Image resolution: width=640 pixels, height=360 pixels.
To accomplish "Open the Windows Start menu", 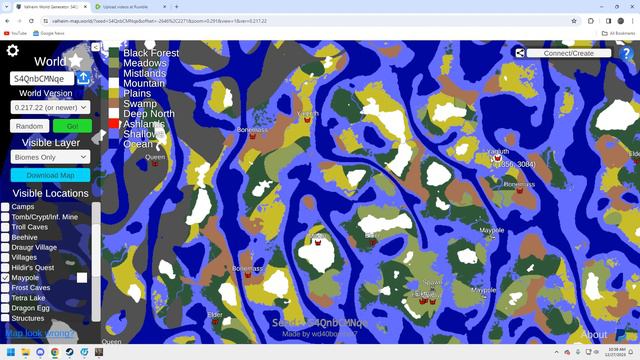I will (11, 352).
